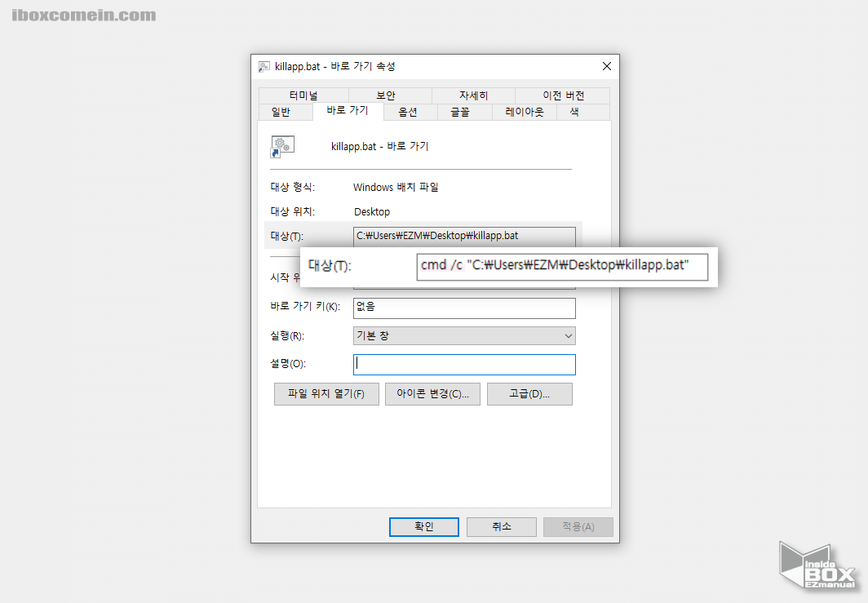
Task: Confirm changes with the 확인 button
Action: point(423,526)
